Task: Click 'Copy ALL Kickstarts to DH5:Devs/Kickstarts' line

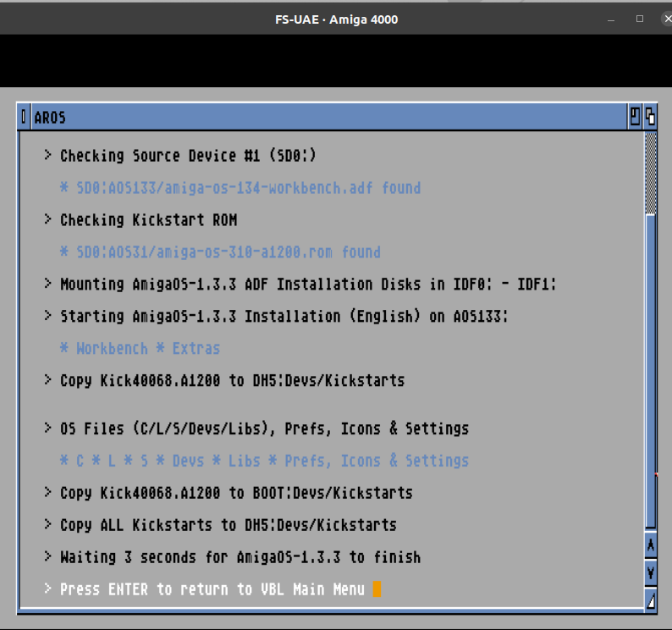Action: [220, 525]
